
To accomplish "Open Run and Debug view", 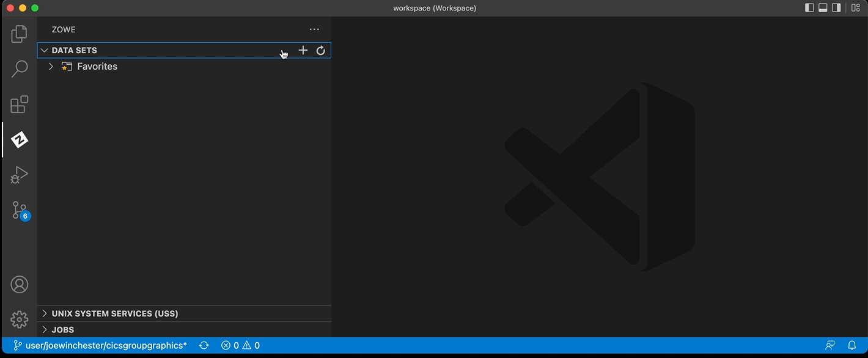I will (x=19, y=175).
